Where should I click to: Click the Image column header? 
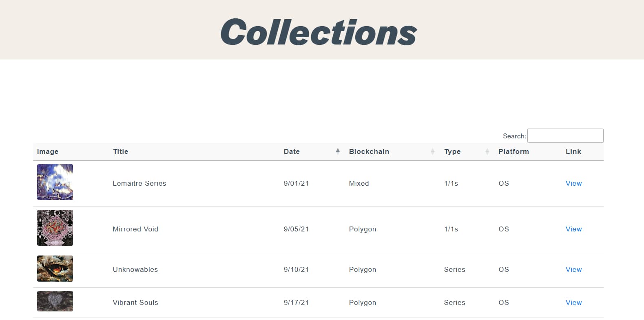pos(48,151)
